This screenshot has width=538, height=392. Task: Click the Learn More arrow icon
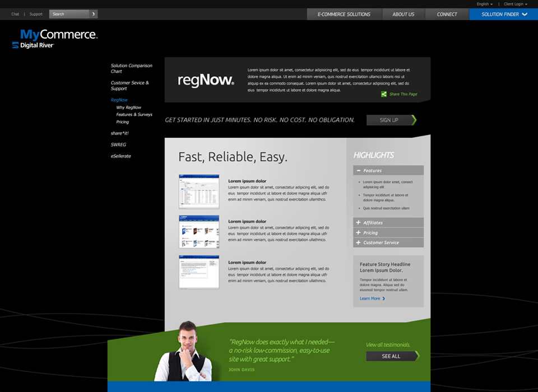coord(383,298)
